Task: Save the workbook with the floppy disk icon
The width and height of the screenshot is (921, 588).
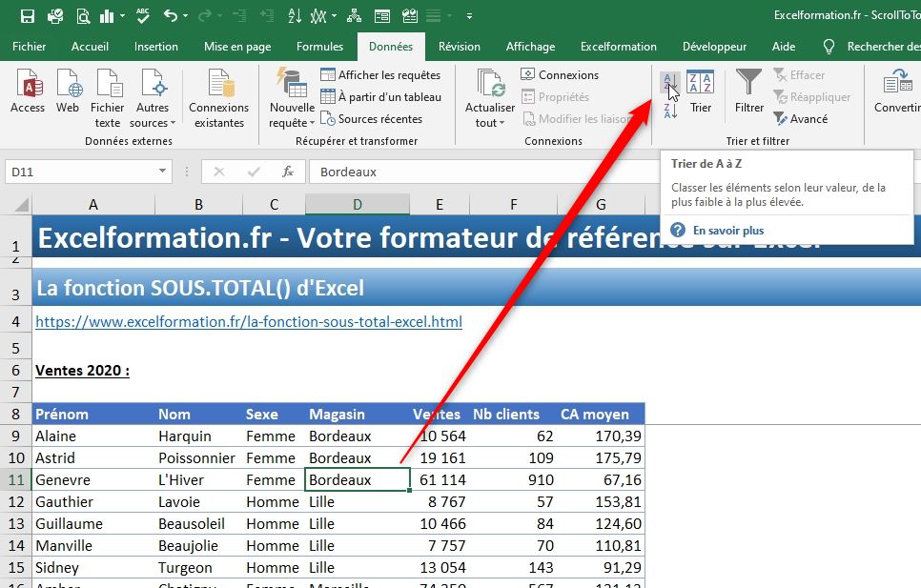Action: 28,16
